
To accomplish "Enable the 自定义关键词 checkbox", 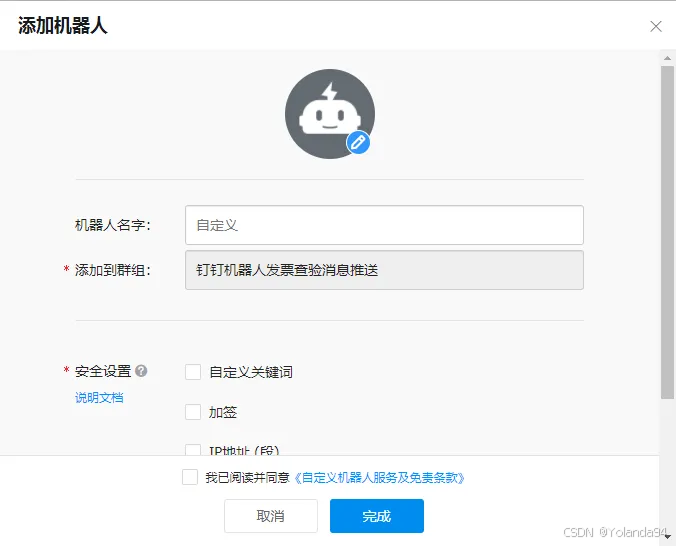I will [193, 372].
